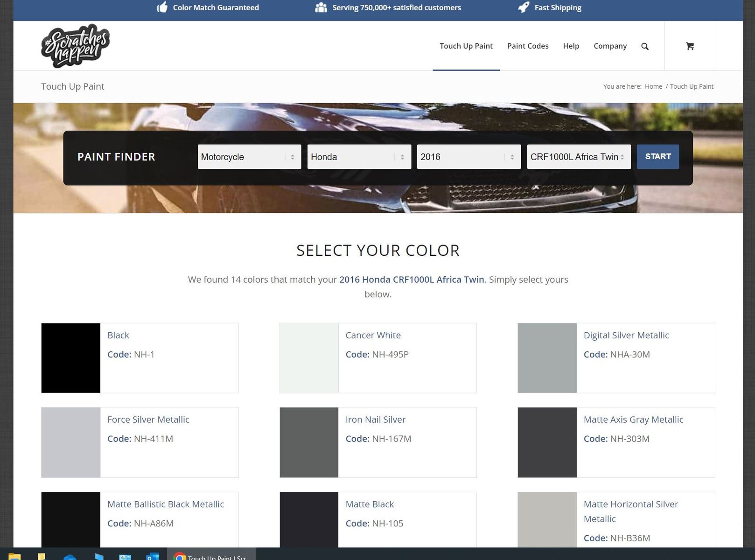Select the Iron Nail Silver swatch
The height and width of the screenshot is (560, 755).
tap(309, 442)
